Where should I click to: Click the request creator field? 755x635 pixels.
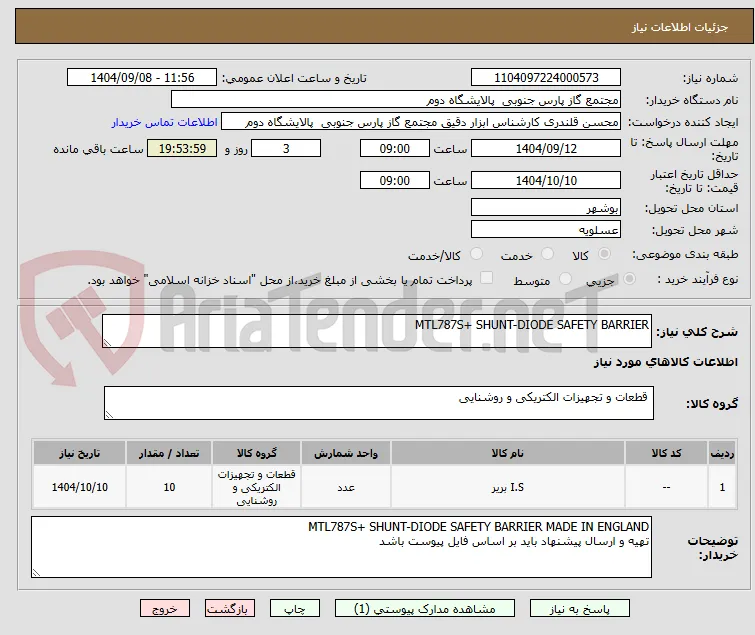point(421,122)
